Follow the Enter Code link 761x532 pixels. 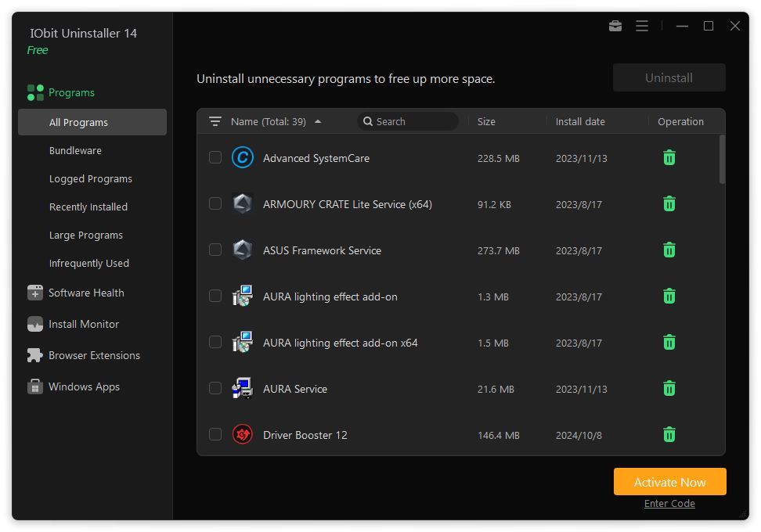pos(669,504)
